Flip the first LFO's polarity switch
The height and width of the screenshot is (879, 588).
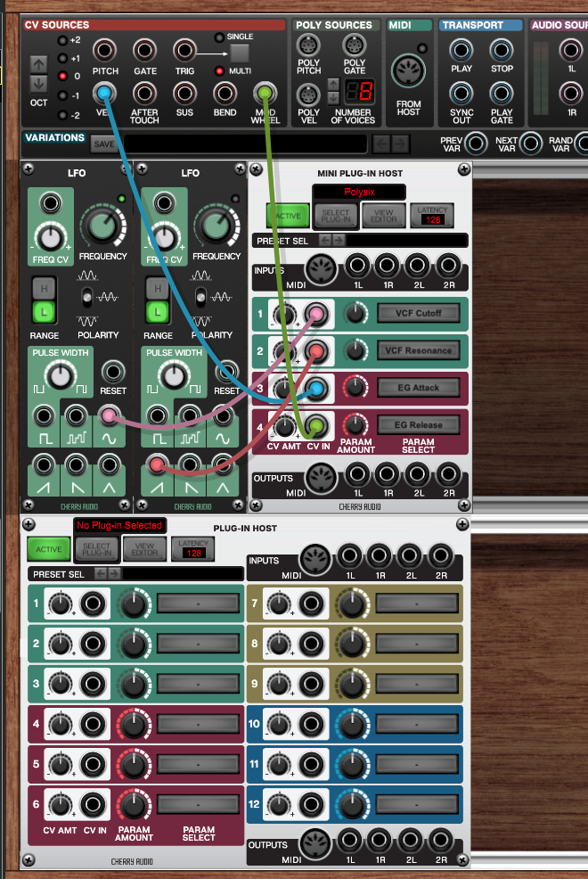click(x=86, y=297)
